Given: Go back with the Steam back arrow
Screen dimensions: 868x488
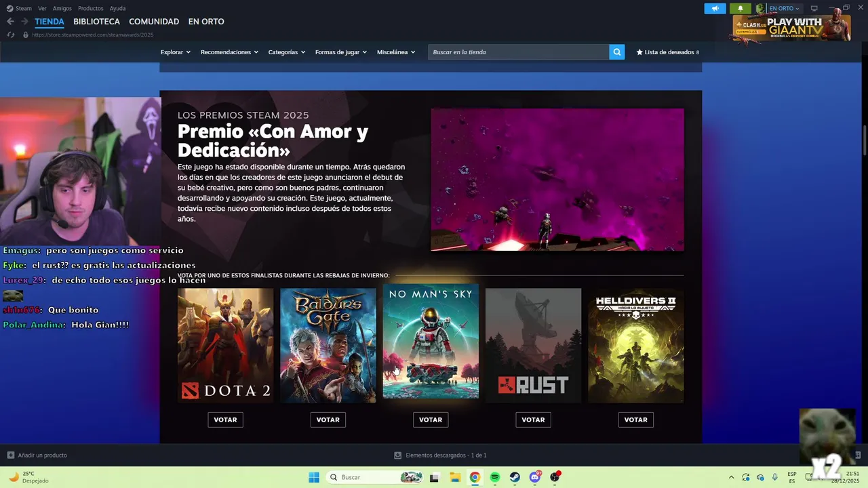Looking at the screenshot, I should pyautogui.click(x=10, y=22).
